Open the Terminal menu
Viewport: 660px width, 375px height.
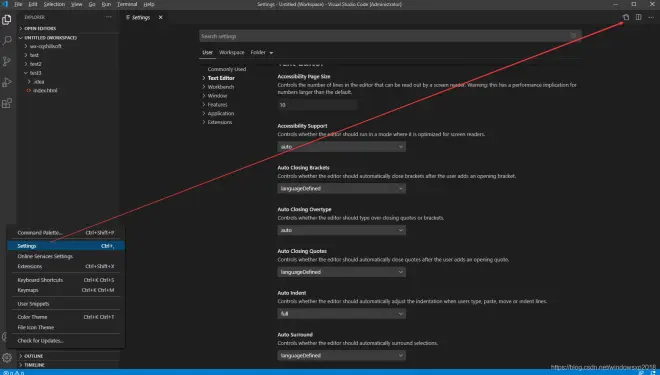pyautogui.click(x=127, y=4)
